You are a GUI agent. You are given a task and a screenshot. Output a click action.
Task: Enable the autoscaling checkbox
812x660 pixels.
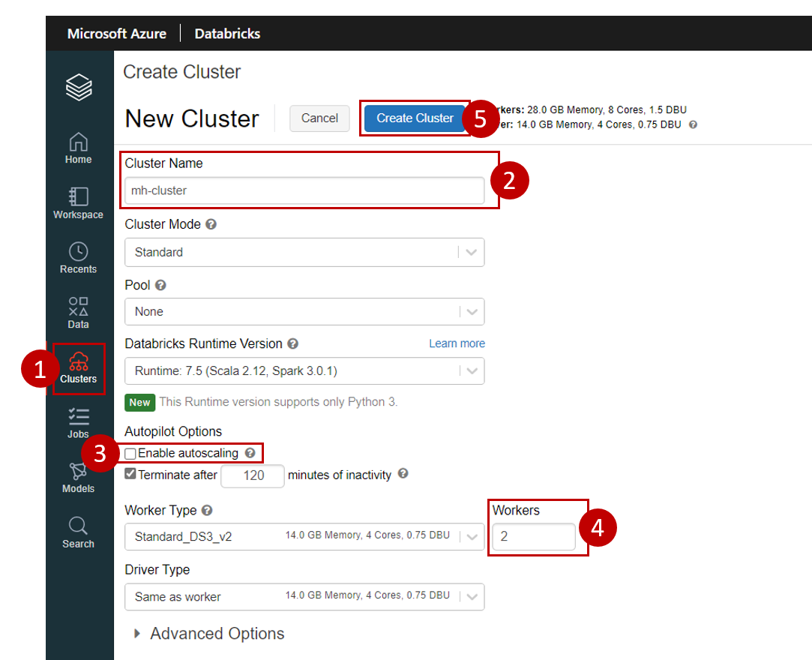click(x=130, y=453)
